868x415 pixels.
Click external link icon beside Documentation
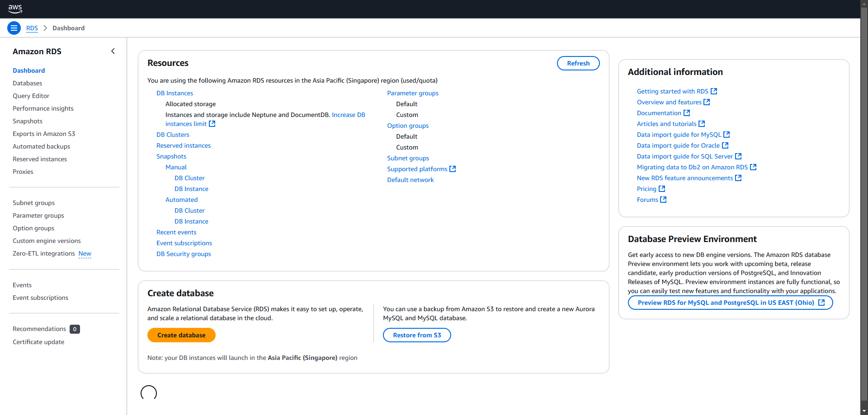point(687,113)
